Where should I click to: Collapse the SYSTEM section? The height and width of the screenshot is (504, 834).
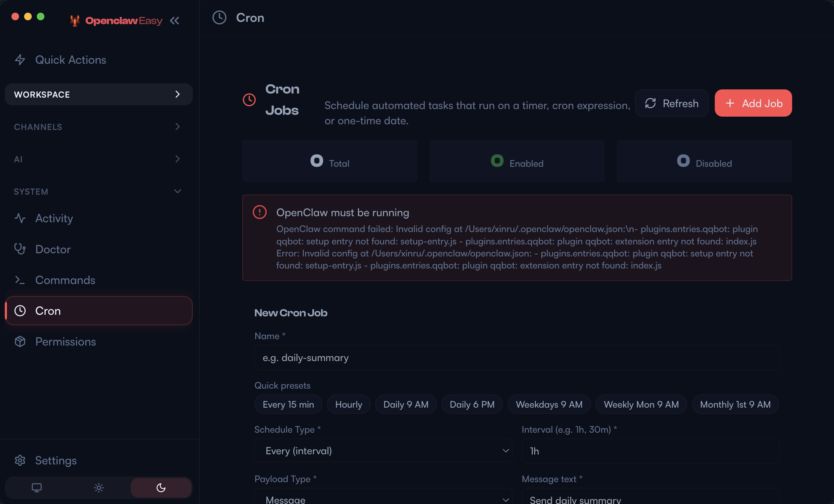[99, 191]
